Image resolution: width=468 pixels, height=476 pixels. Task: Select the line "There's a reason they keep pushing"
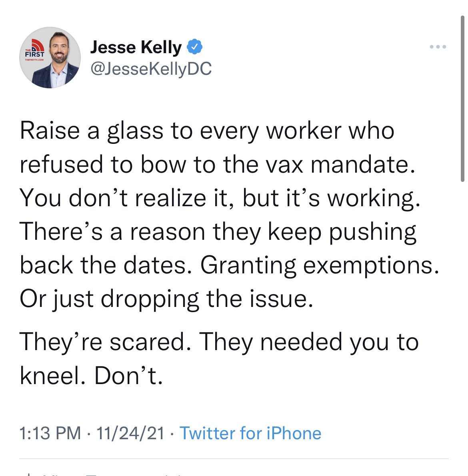pos(218,232)
